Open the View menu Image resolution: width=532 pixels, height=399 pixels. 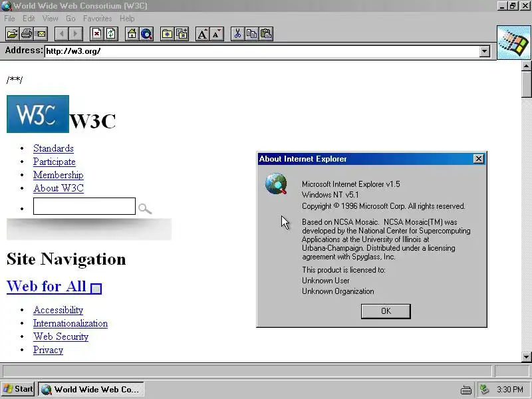51,19
